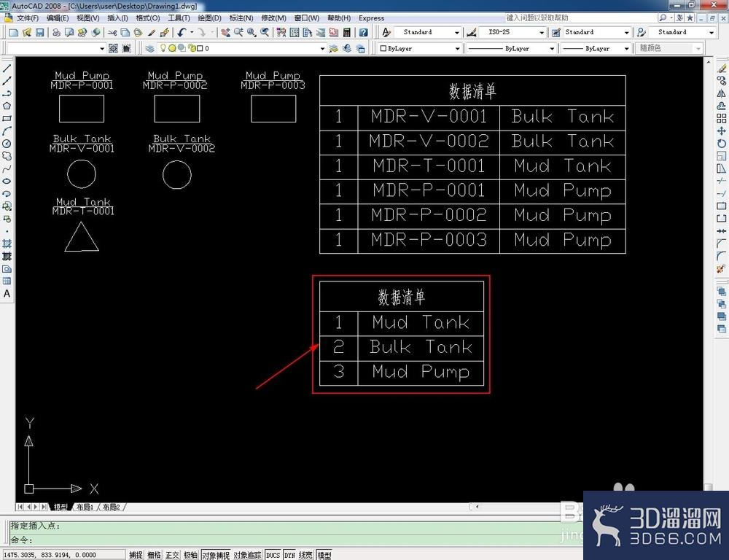The image size is (729, 560).
Task: Expand the text style Standard dropdown
Action: tap(456, 33)
